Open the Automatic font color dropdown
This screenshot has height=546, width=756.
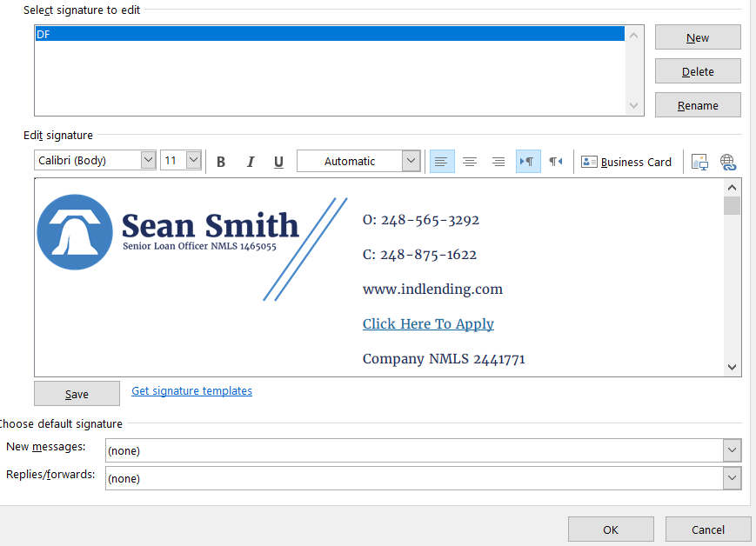(x=411, y=161)
